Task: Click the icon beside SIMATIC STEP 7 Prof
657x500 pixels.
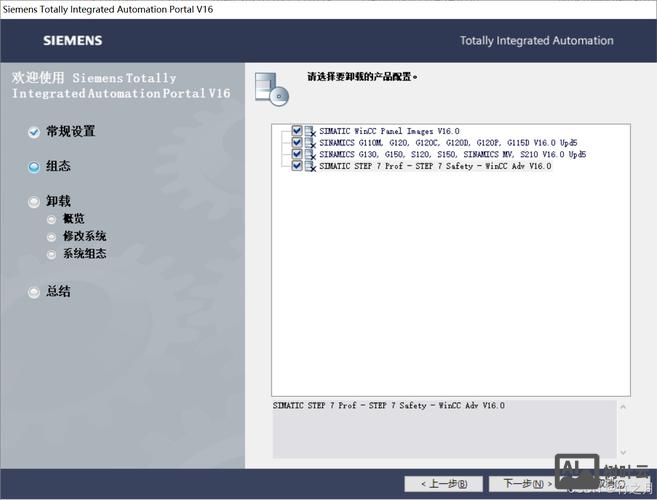Action: click(310, 167)
